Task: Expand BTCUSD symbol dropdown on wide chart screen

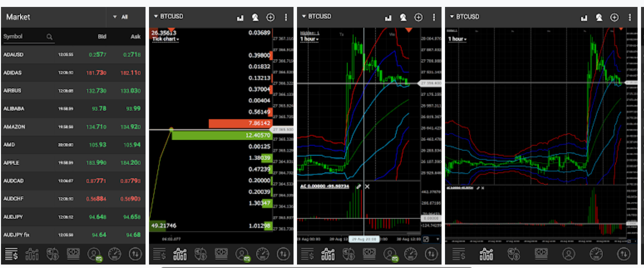Action: click(x=464, y=16)
